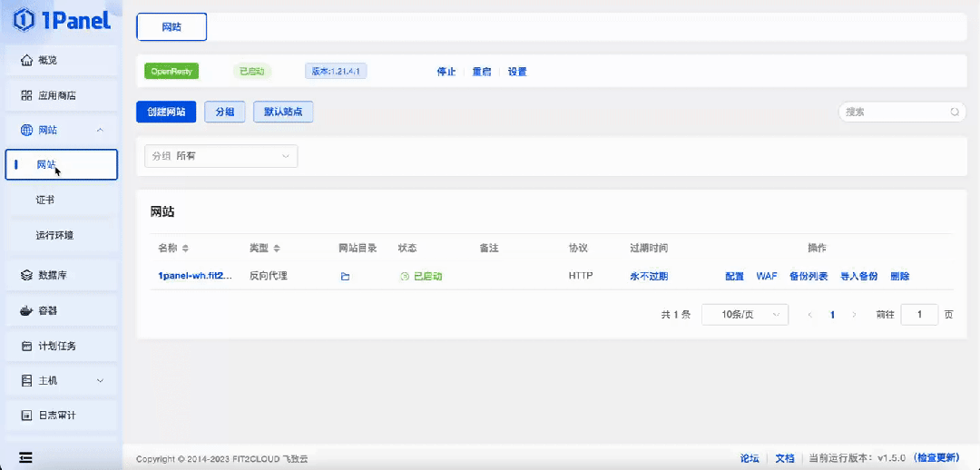The image size is (980, 470).
Task: Go to the previous page arrow
Action: coord(810,315)
